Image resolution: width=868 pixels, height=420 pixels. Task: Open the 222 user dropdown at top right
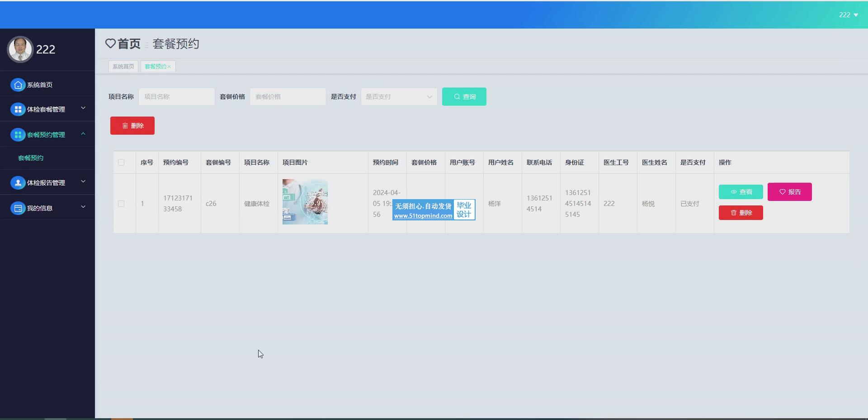(848, 15)
